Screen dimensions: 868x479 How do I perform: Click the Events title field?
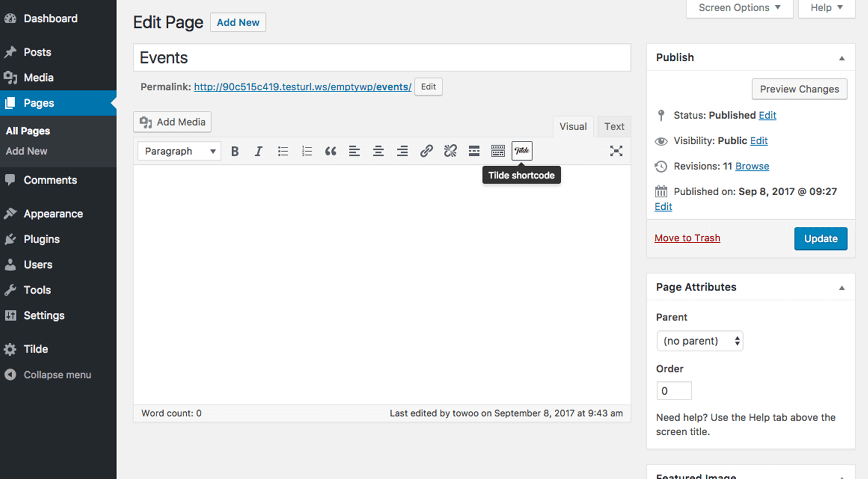[382, 58]
